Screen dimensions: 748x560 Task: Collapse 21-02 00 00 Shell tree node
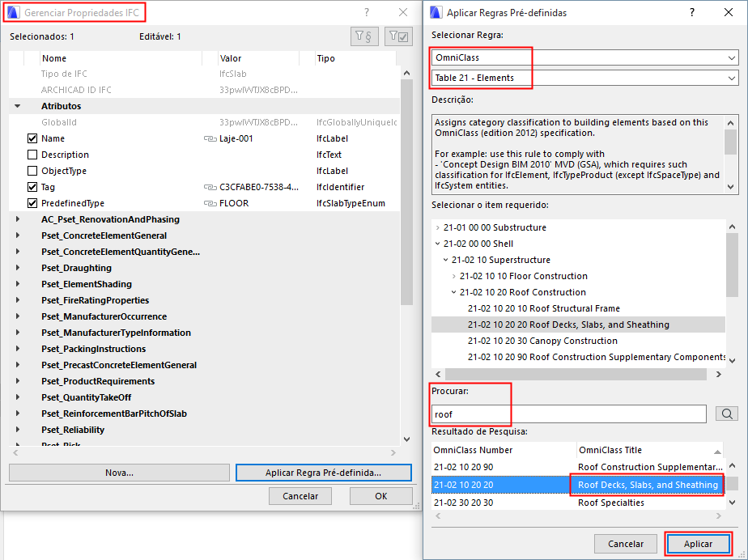click(x=437, y=244)
